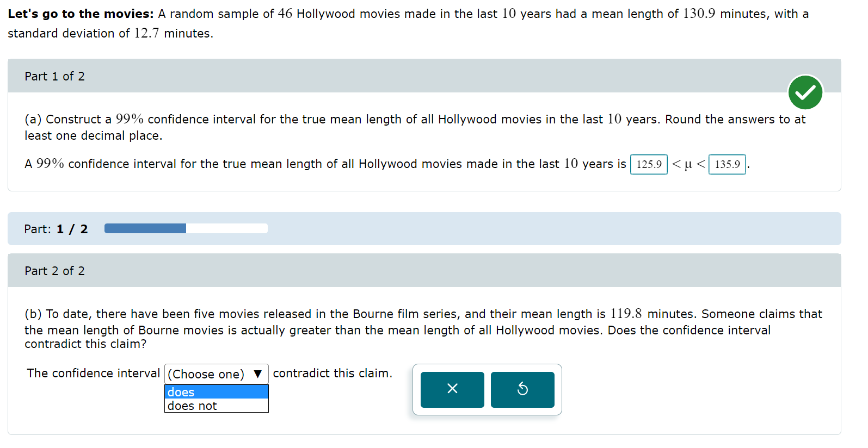
Task: Click the upper bound field showing 135.9
Action: [x=727, y=164]
